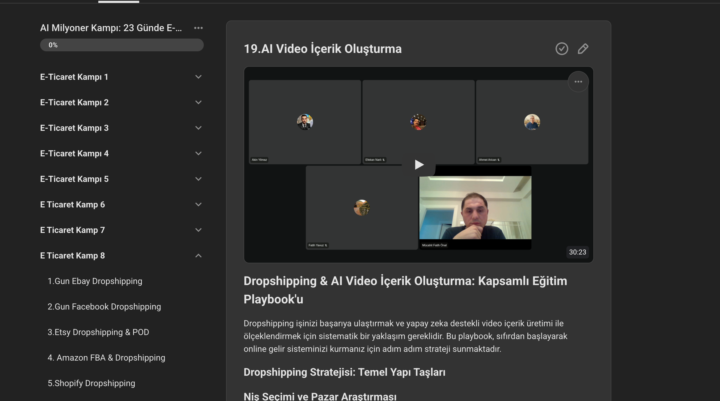Open lesson 5.Shopify Dropshipping
The image size is (720, 401).
click(91, 383)
